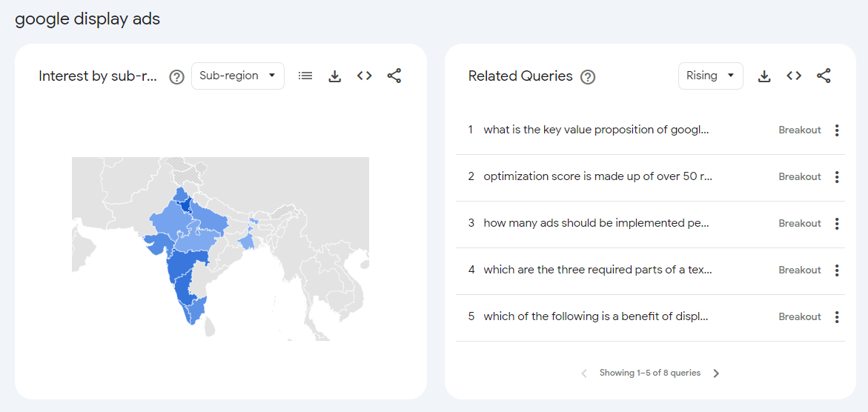Open more options for query 1
868x412 pixels.
[x=837, y=130]
